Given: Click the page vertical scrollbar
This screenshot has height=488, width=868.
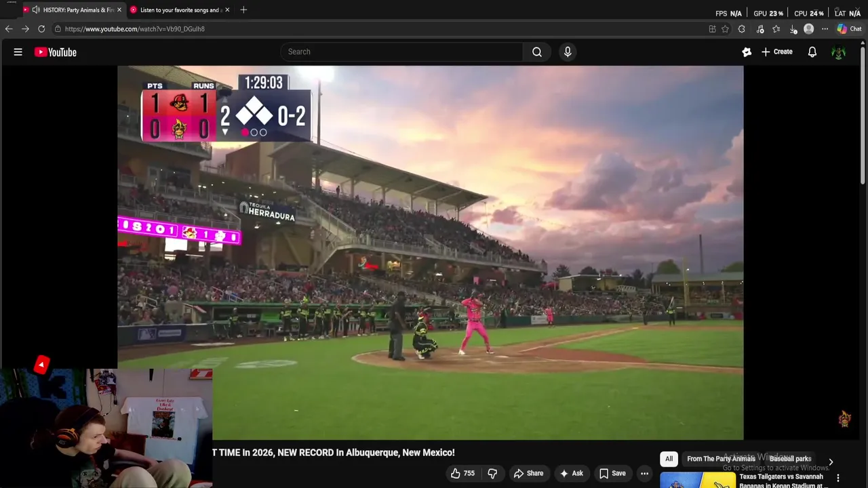Looking at the screenshot, I should (863, 115).
